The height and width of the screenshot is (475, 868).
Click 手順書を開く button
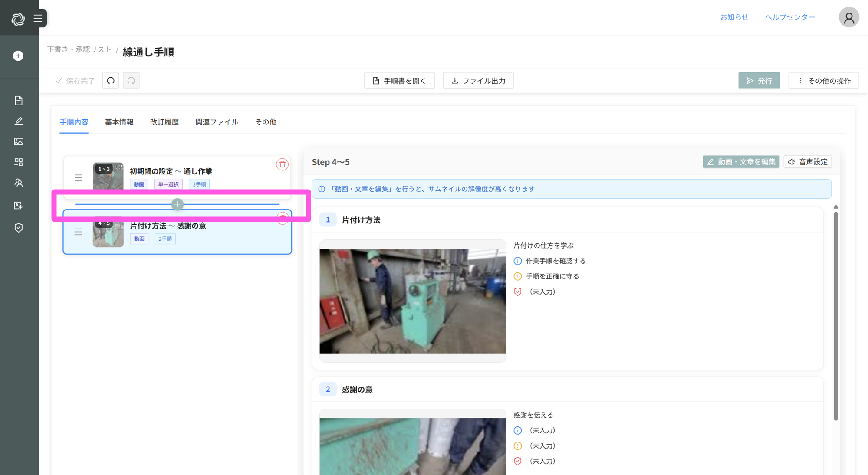pos(399,81)
